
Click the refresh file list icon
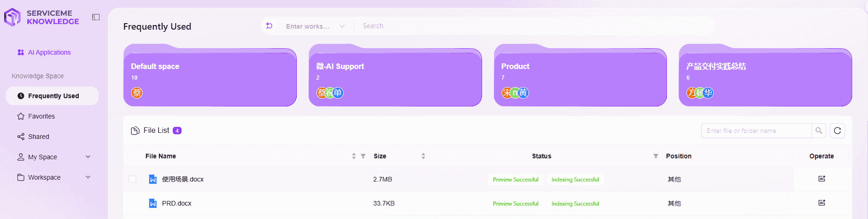837,131
